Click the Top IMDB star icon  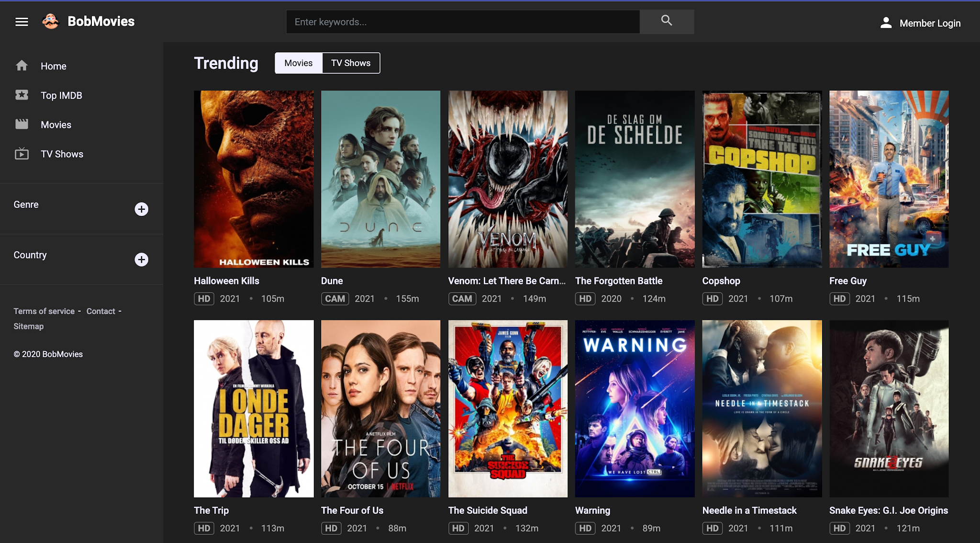22,95
